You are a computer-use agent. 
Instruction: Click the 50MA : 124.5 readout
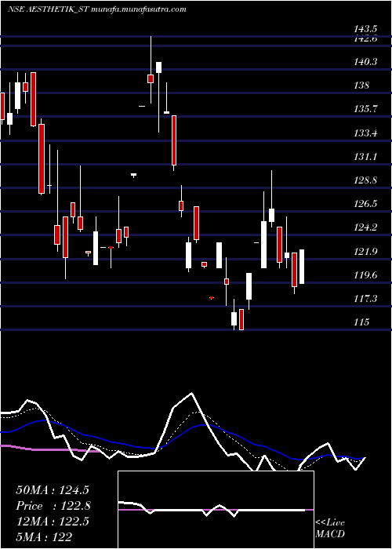(53, 490)
